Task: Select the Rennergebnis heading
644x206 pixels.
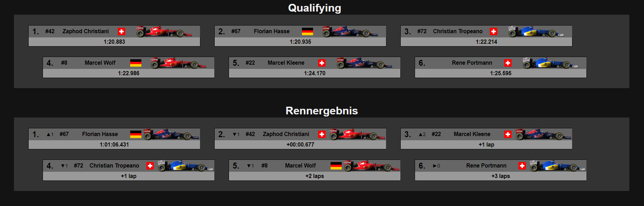Action: [321, 111]
